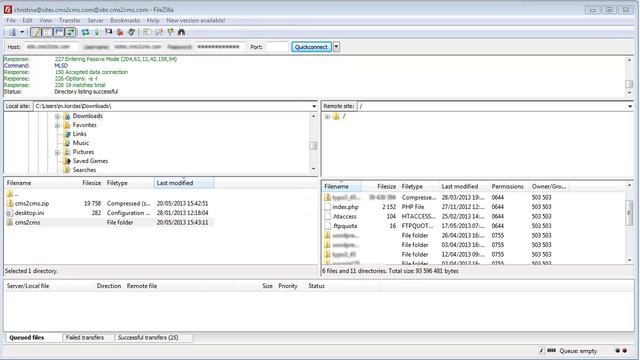This screenshot has height=360, width=640.
Task: Switch to Successful transfers (25) tab
Action: click(148, 338)
